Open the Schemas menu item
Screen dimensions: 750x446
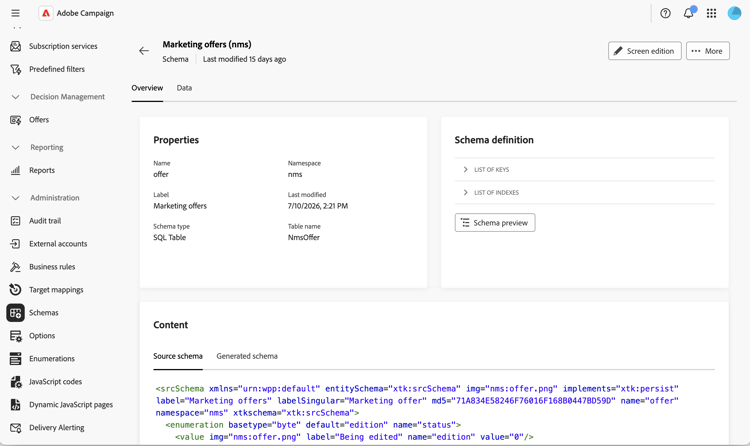pyautogui.click(x=44, y=313)
